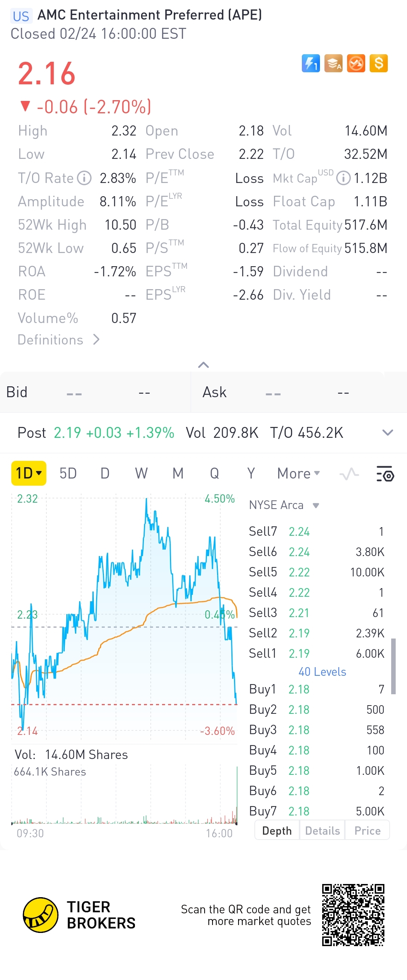The height and width of the screenshot is (980, 407).
Task: Open the Definitions link
Action: [x=58, y=340]
